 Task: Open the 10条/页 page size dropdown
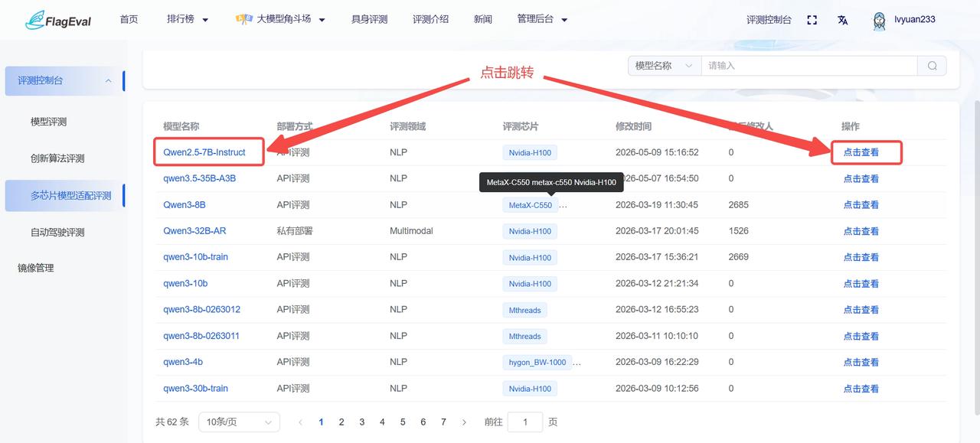pos(239,422)
